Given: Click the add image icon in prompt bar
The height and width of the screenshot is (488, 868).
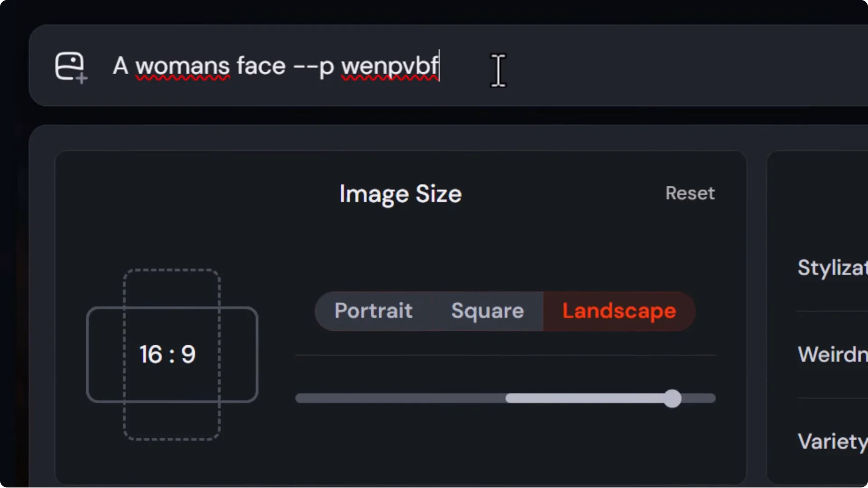Looking at the screenshot, I should click(71, 67).
